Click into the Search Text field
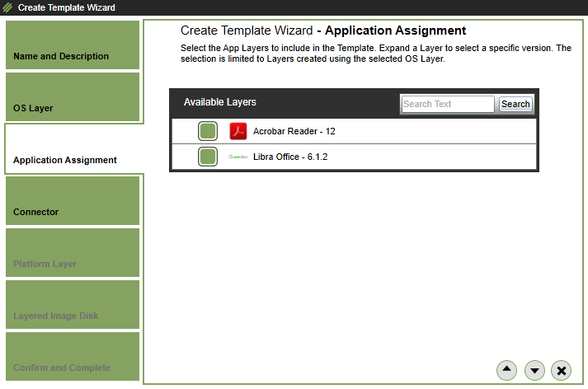This screenshot has height=389, width=588. [447, 105]
